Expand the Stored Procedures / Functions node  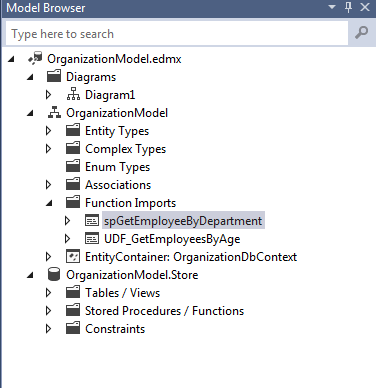[49, 311]
